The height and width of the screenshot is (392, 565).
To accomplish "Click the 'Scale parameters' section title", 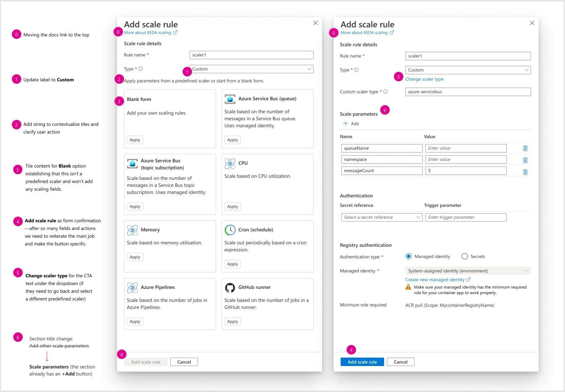I will point(359,114).
